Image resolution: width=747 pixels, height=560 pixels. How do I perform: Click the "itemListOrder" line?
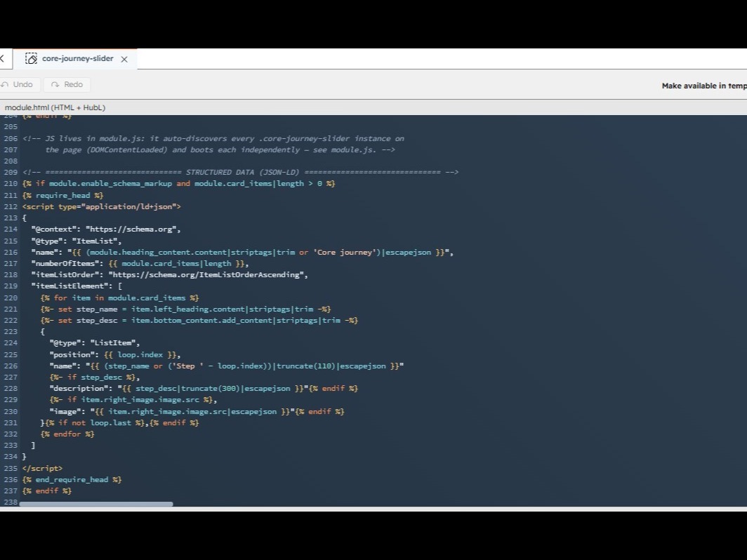170,275
